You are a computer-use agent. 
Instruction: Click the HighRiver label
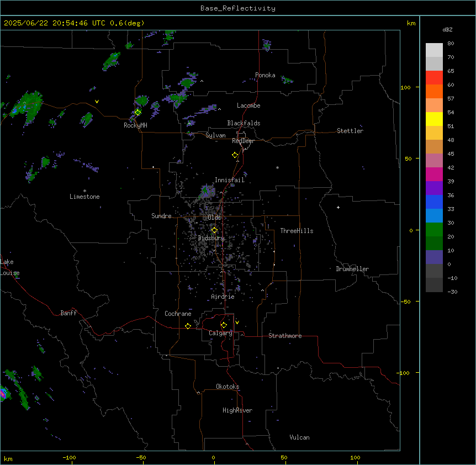coord(237,410)
